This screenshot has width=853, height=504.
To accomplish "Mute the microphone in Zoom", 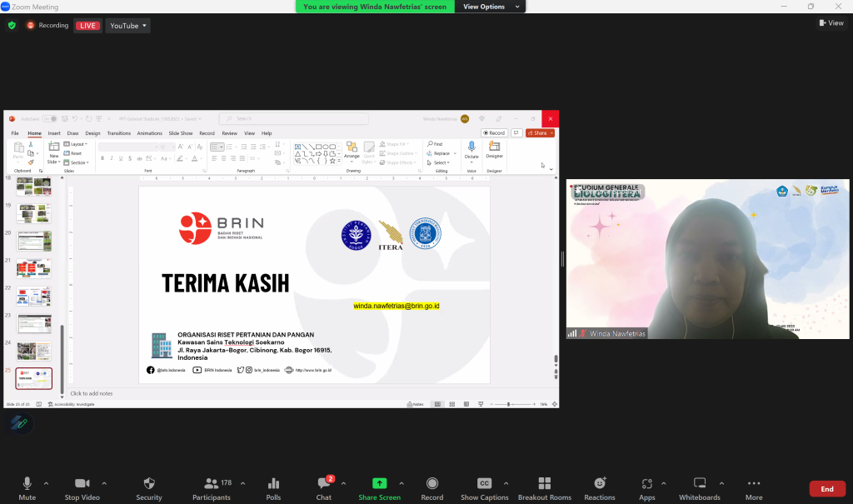I will (27, 488).
